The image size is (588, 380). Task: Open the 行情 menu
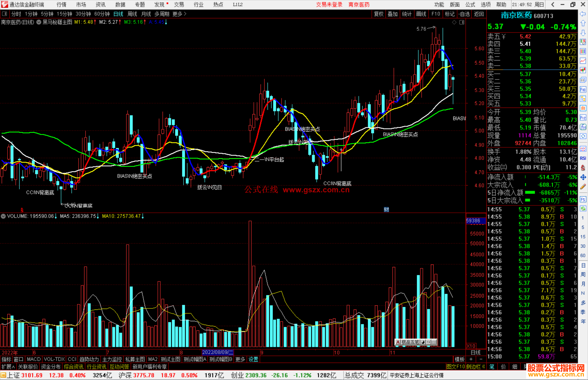pos(61,4)
